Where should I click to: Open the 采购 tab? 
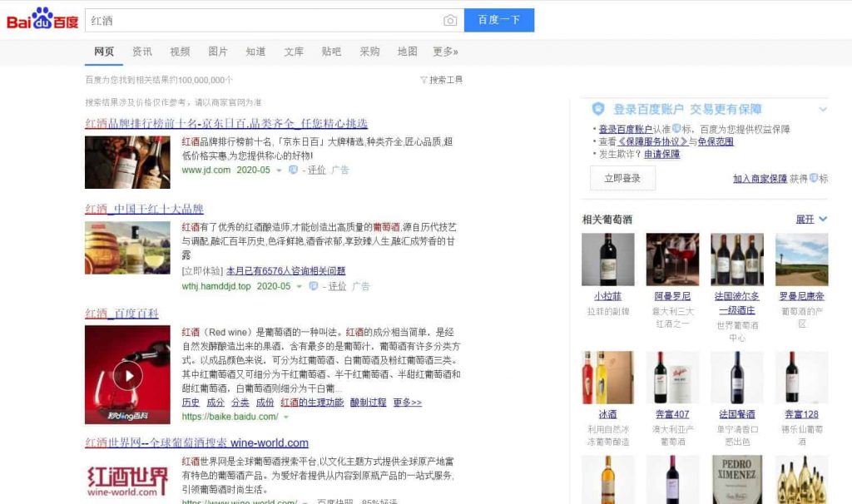(x=369, y=52)
